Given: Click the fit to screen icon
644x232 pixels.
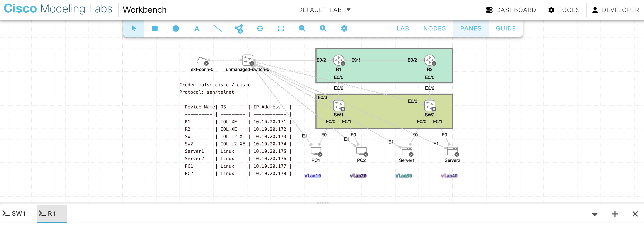Looking at the screenshot, I should [281, 28].
